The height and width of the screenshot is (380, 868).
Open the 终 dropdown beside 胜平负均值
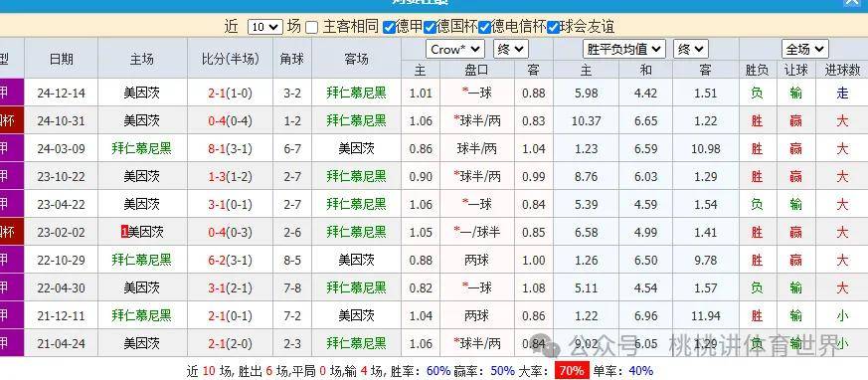[691, 50]
